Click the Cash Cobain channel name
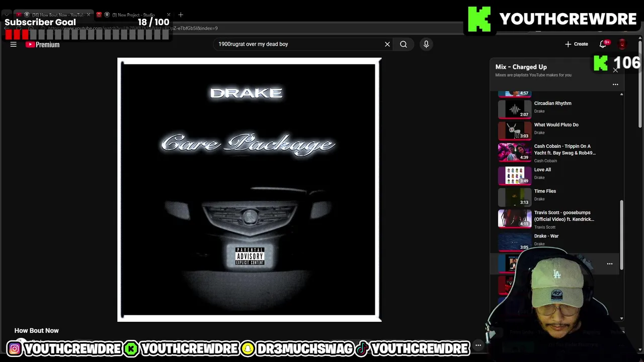644x362 pixels. click(545, 161)
